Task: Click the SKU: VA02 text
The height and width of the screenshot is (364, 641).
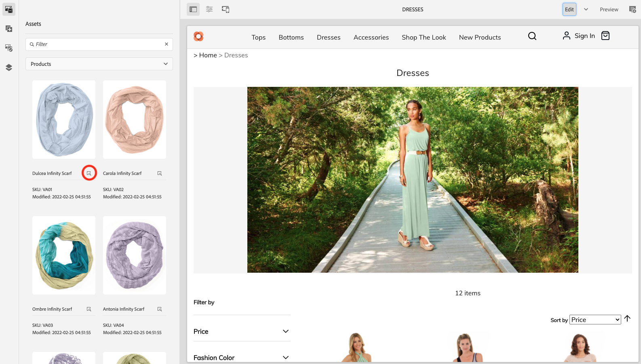Action: coord(113,189)
